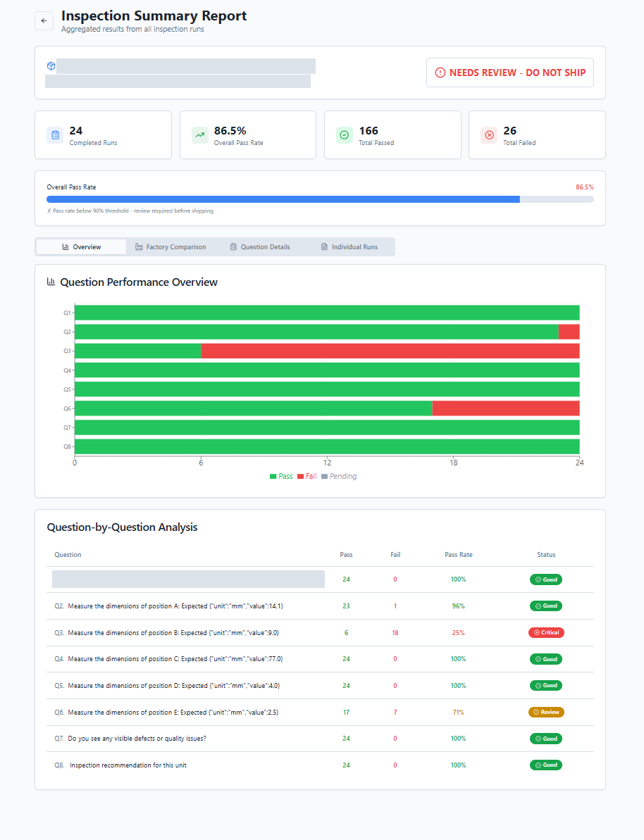Click the red fail segment of Q3 bar
Screen dimensions: 644x840
click(390, 351)
